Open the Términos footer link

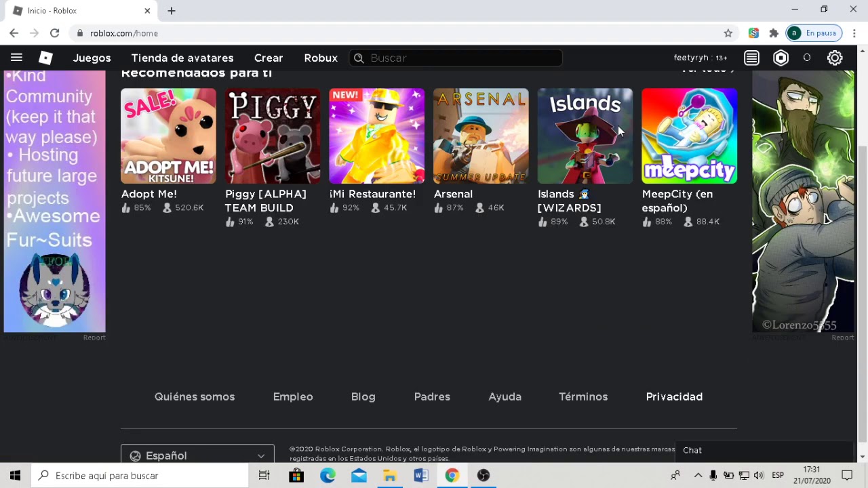pyautogui.click(x=583, y=396)
